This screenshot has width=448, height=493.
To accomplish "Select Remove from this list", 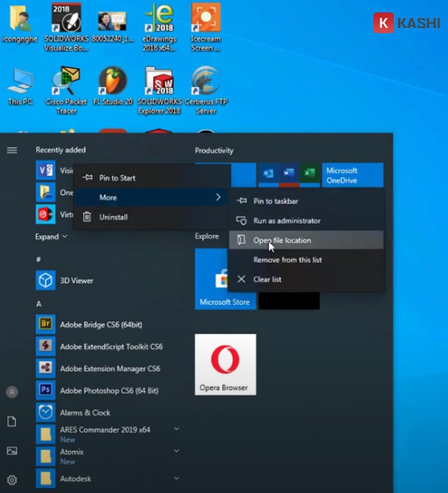I will click(306, 260).
